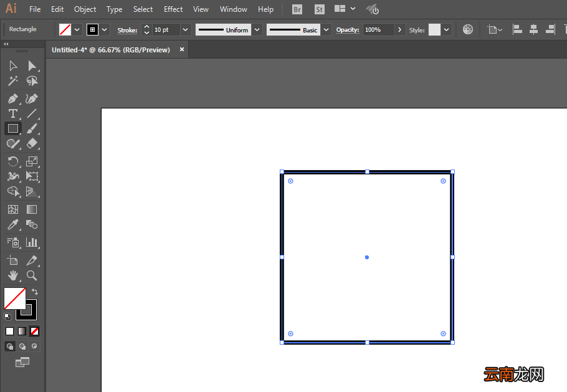Screen dimensions: 567x392
Task: Select the Direct Selection tool
Action: click(32, 66)
